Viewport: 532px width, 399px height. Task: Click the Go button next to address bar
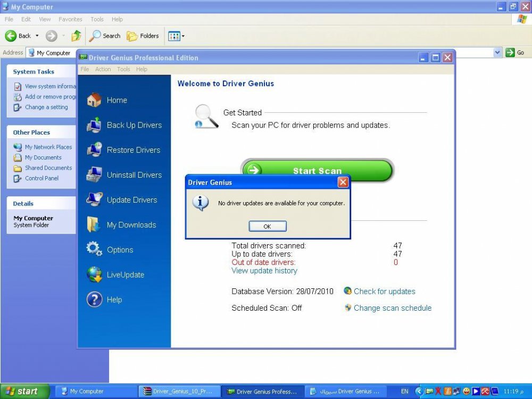tap(514, 53)
